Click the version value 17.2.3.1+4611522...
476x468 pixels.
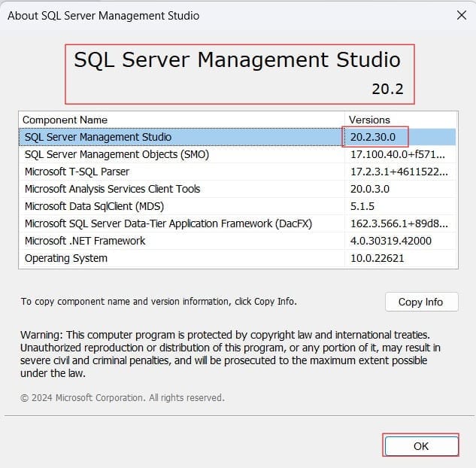click(399, 172)
